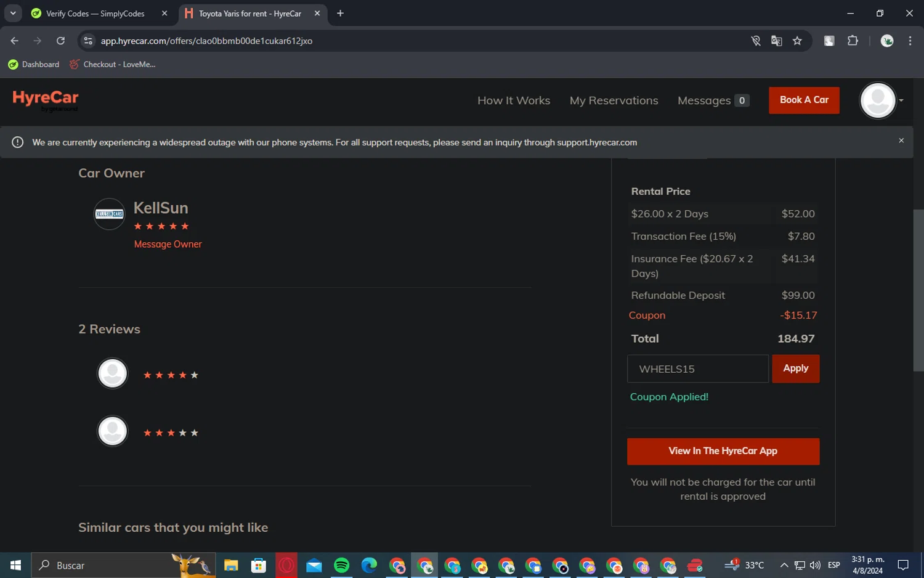
Task: Click View In The HyreCar App
Action: click(x=723, y=451)
